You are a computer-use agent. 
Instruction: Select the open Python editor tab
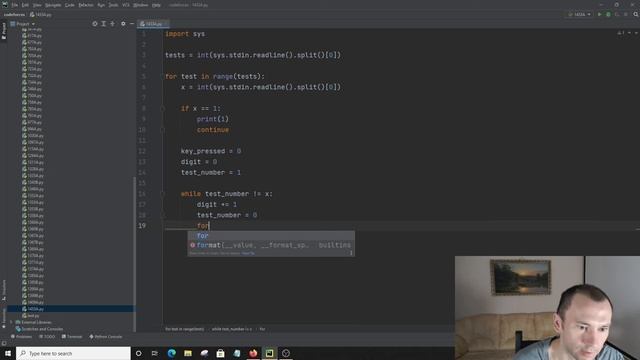coord(153,24)
